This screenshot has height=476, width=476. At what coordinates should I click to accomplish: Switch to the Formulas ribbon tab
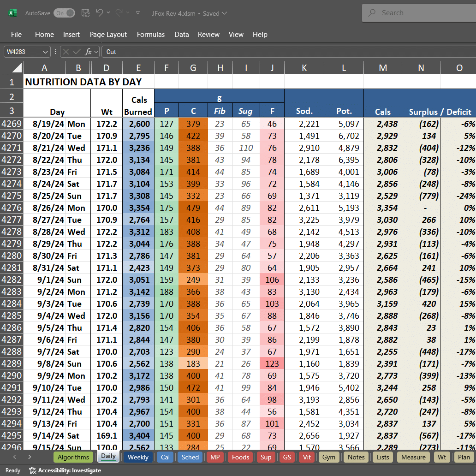point(151,35)
